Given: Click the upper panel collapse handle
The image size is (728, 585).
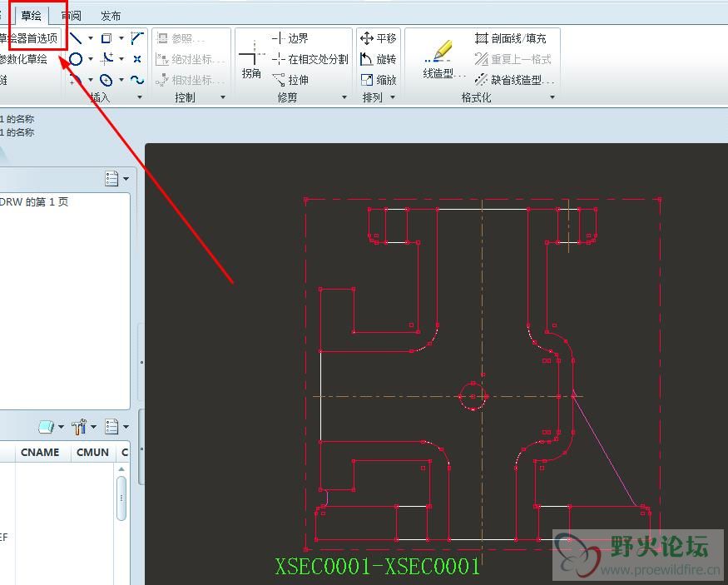Looking at the screenshot, I should [141, 362].
